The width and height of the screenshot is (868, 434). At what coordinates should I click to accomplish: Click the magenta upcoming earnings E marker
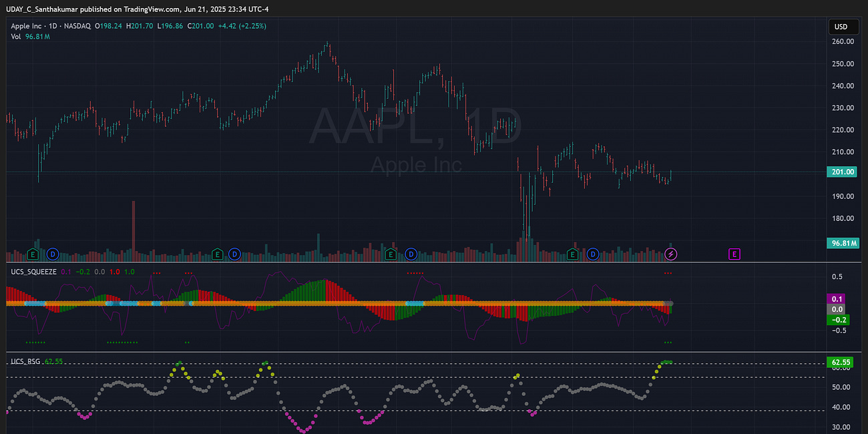click(734, 254)
